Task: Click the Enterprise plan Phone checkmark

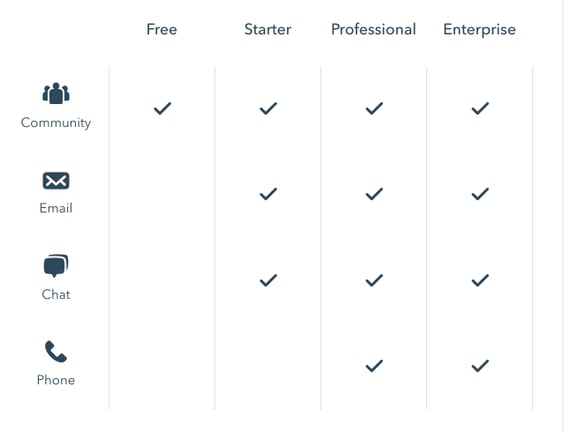Action: coord(480,366)
